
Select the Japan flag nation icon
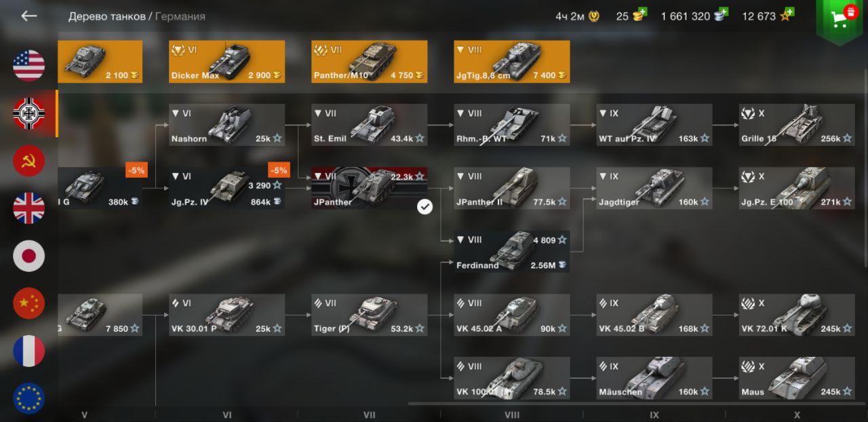click(29, 256)
